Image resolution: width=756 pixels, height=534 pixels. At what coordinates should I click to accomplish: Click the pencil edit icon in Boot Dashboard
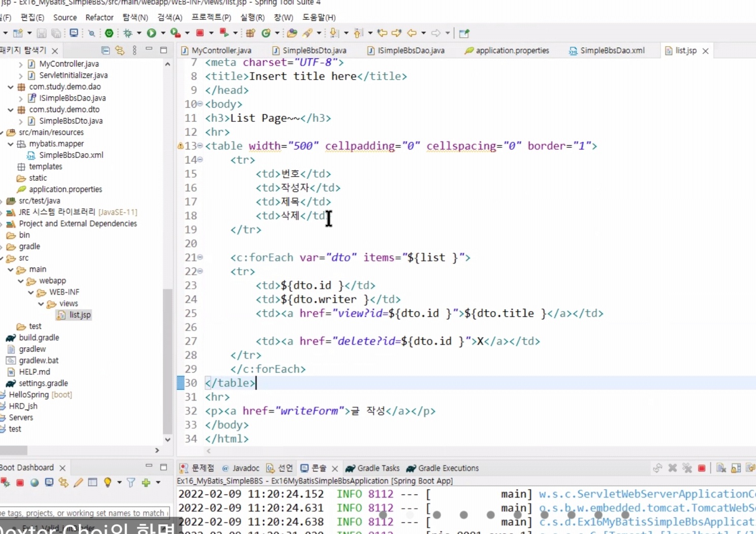78,482
